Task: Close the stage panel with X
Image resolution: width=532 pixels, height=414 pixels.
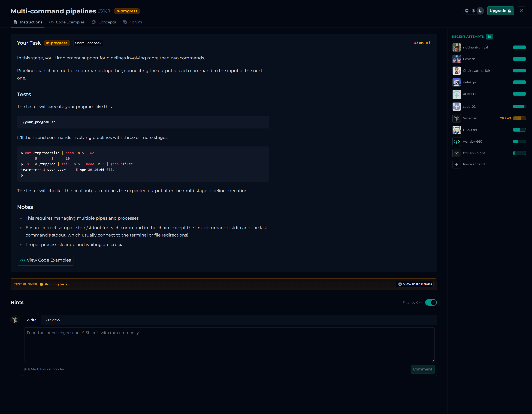Action: click(521, 11)
